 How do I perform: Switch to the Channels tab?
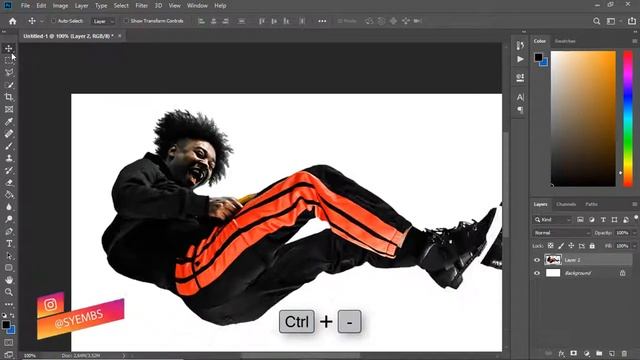point(566,204)
